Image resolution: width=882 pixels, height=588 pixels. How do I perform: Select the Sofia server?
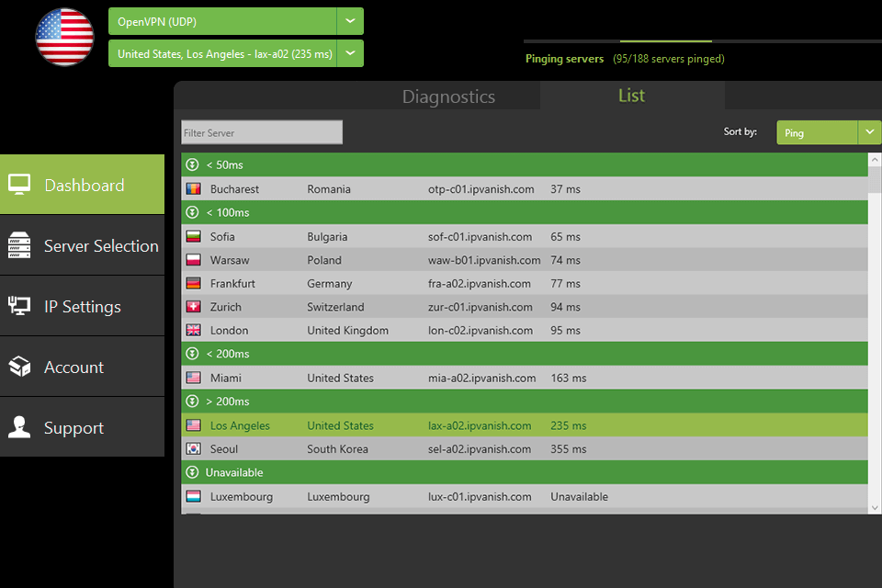(x=525, y=236)
